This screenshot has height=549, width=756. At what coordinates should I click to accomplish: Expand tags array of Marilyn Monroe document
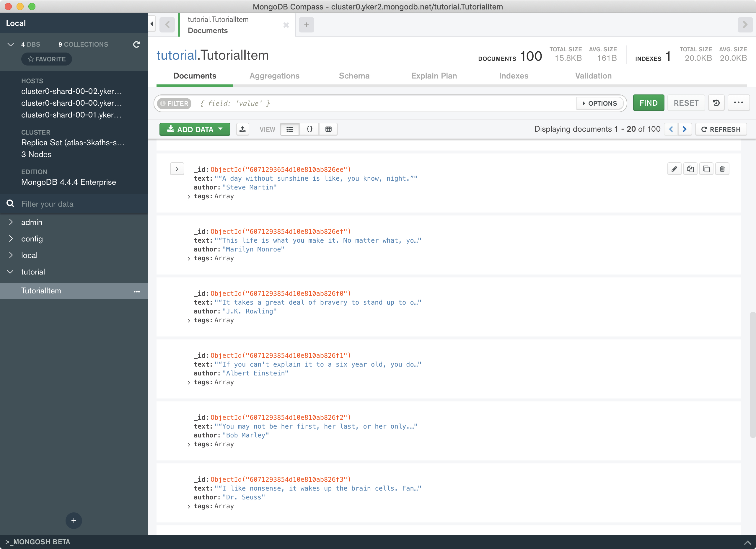click(x=189, y=259)
